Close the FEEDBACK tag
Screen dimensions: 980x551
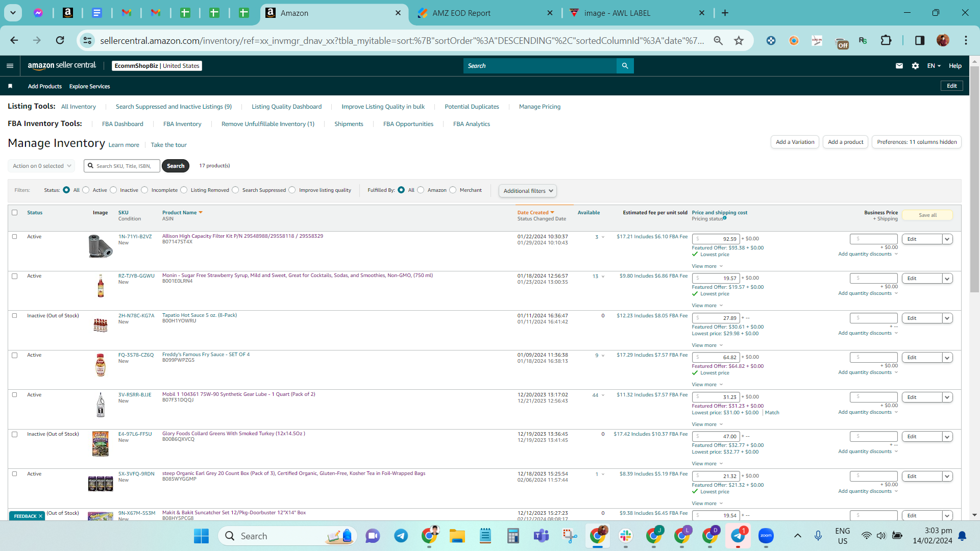(40, 516)
